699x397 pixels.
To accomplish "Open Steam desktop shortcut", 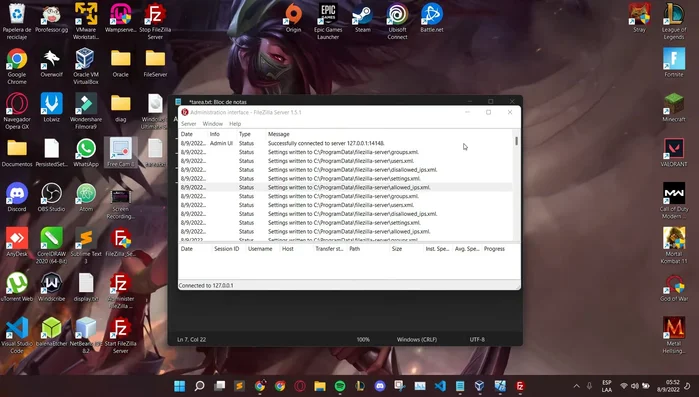I will (x=362, y=18).
